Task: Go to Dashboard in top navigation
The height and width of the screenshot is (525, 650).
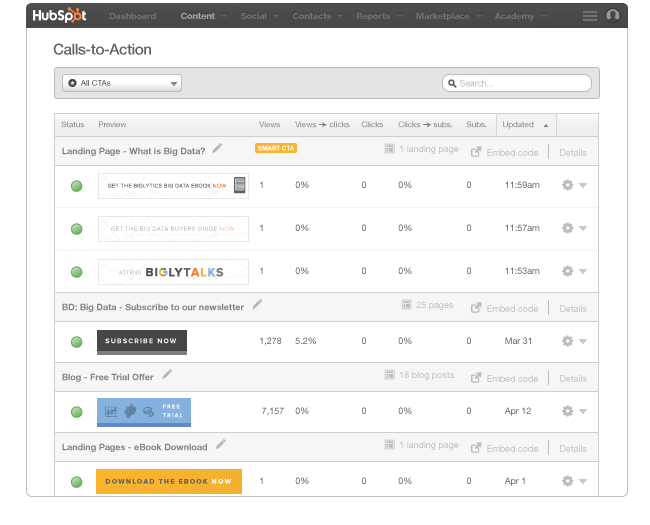Action: point(133,16)
